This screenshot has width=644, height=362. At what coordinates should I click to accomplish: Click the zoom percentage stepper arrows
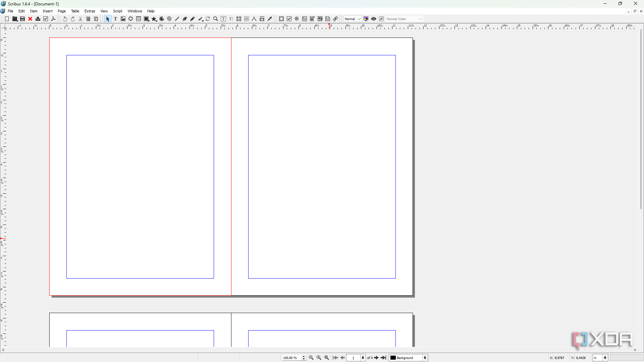[304, 358]
